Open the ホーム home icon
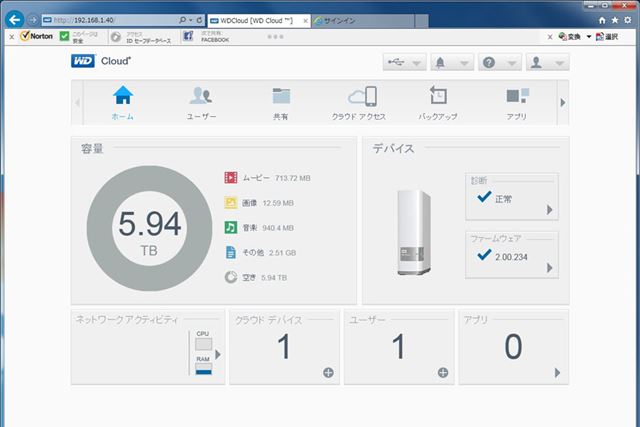 coord(123,95)
